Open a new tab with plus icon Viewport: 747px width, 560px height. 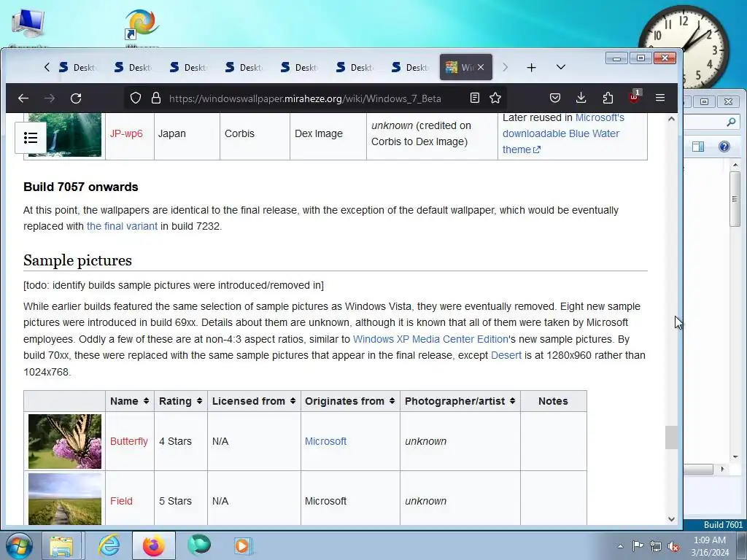[x=532, y=68]
